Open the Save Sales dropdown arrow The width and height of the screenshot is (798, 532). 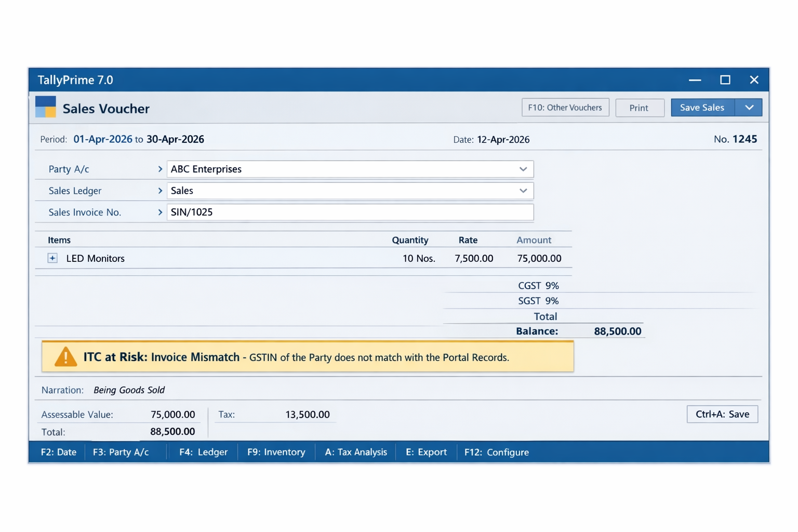pos(749,108)
